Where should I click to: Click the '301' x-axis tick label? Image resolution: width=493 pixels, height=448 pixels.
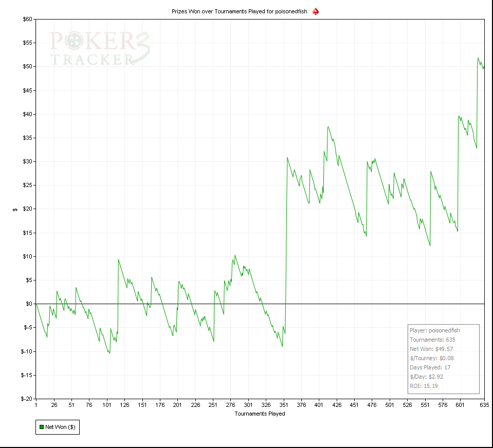coord(248,405)
